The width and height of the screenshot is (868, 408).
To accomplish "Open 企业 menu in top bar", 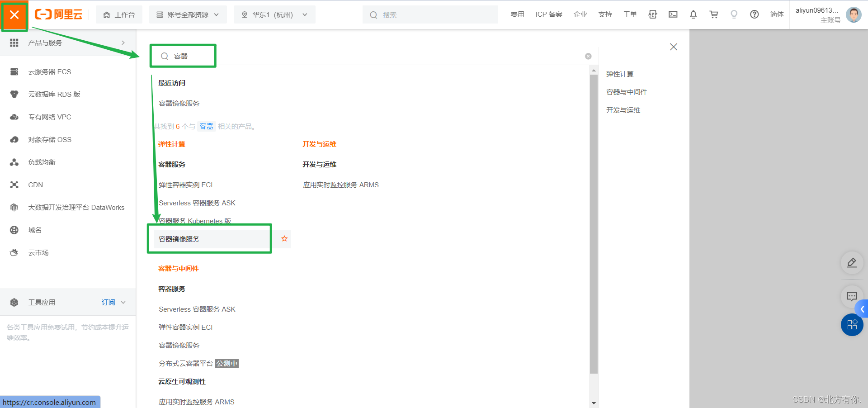I will 580,14.
